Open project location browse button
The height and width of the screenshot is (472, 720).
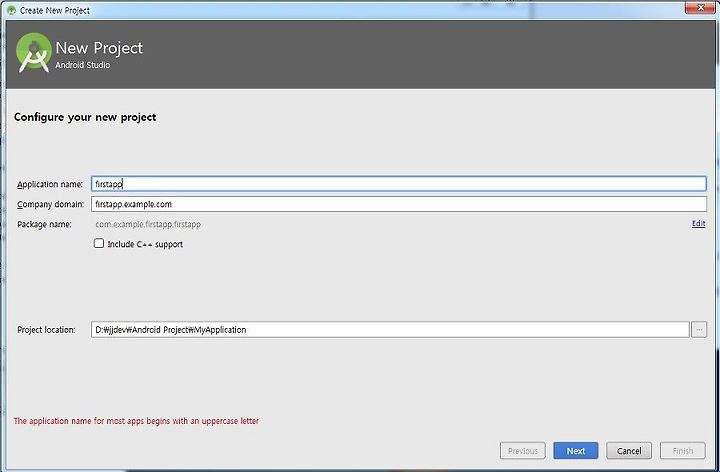699,329
